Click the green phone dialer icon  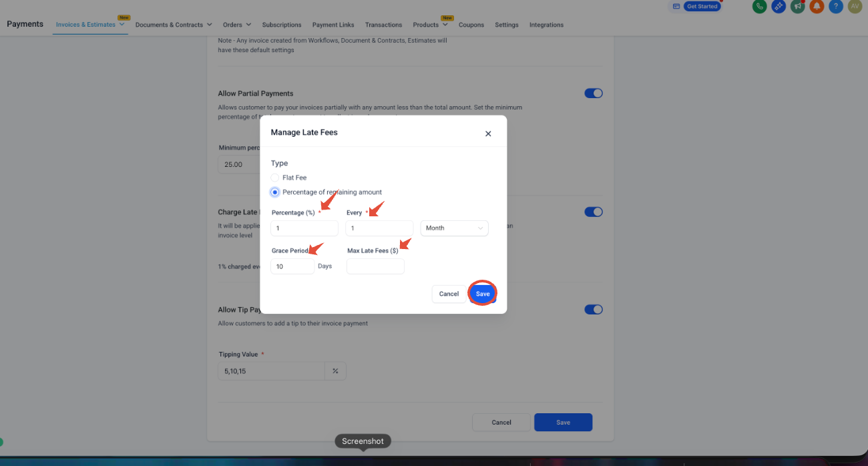759,6
